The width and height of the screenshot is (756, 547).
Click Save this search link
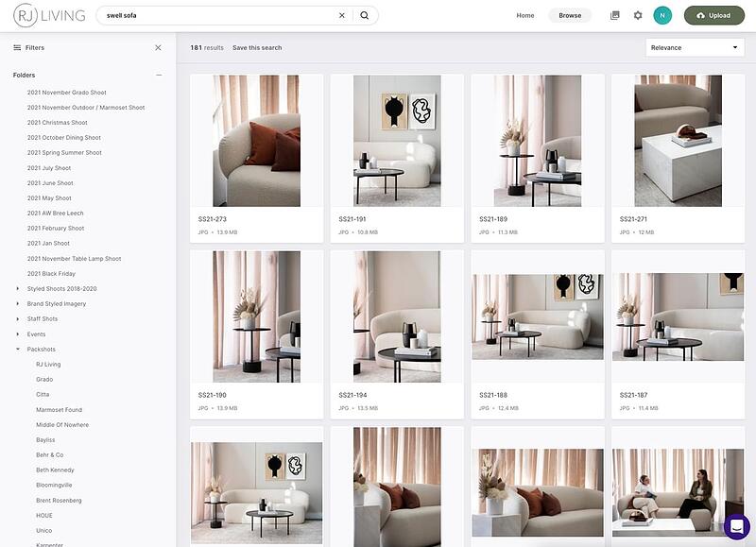pyautogui.click(x=257, y=48)
